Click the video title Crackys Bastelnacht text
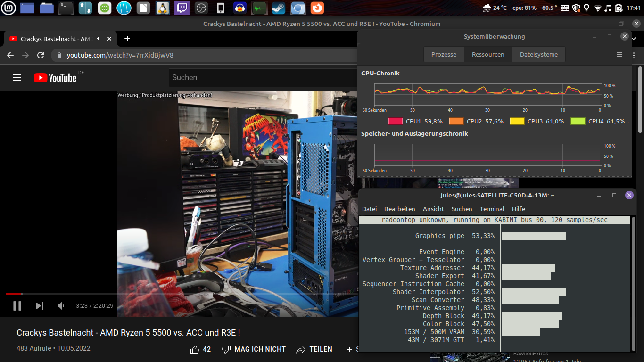Screen dimensions: 644x362 pos(128,332)
